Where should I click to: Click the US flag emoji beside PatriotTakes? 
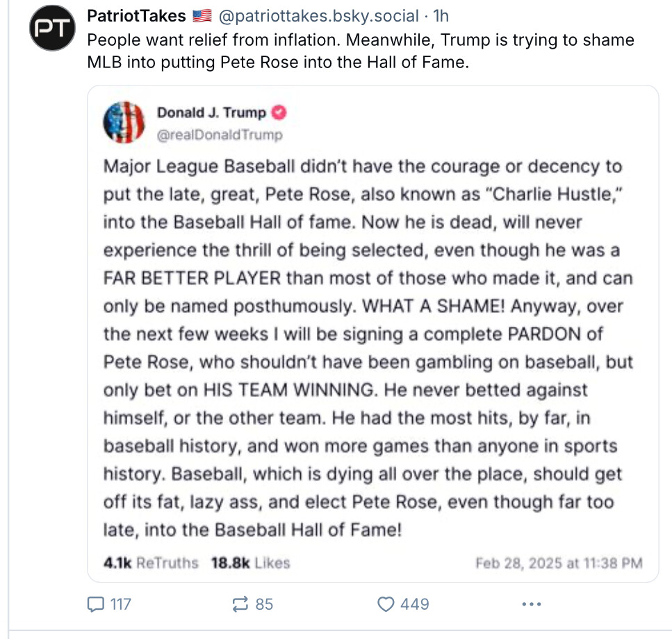(202, 16)
